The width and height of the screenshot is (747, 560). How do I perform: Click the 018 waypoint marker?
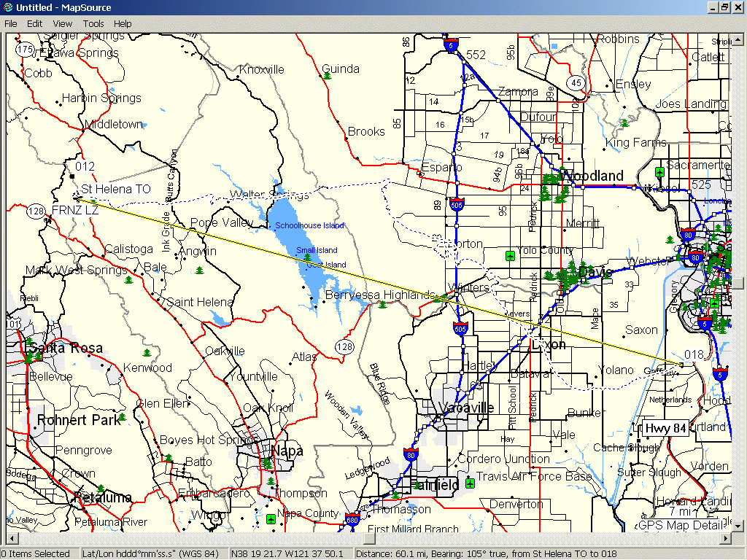tap(681, 365)
